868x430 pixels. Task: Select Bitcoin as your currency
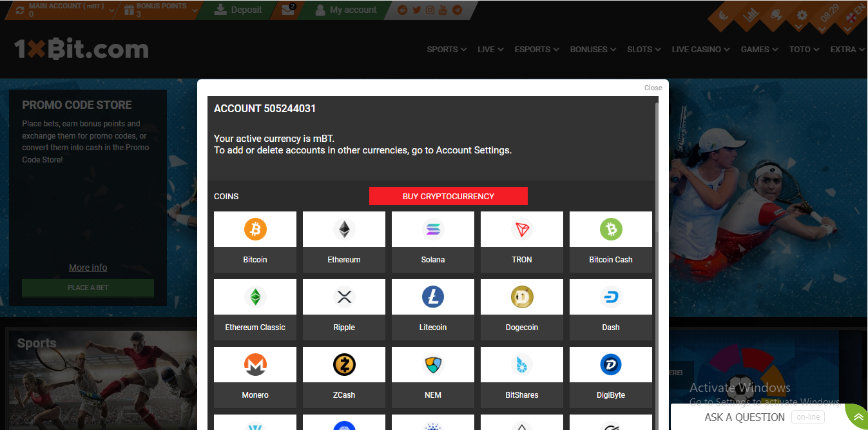(x=255, y=242)
